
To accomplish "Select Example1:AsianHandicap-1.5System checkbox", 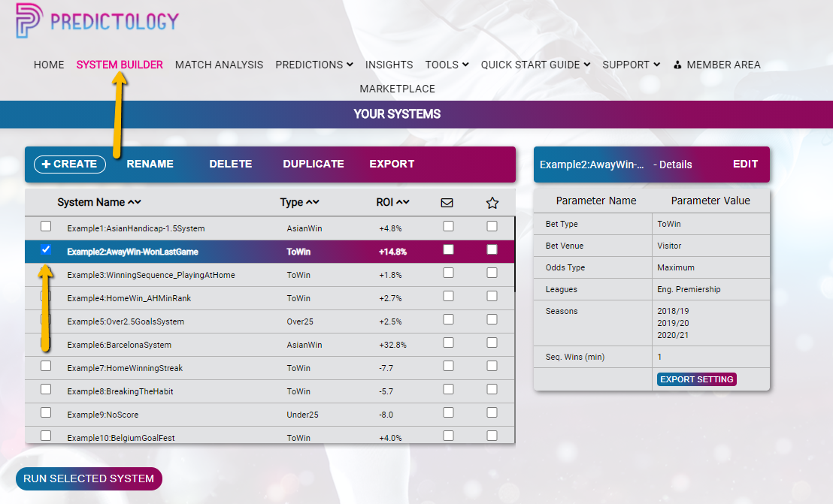I will tap(46, 226).
